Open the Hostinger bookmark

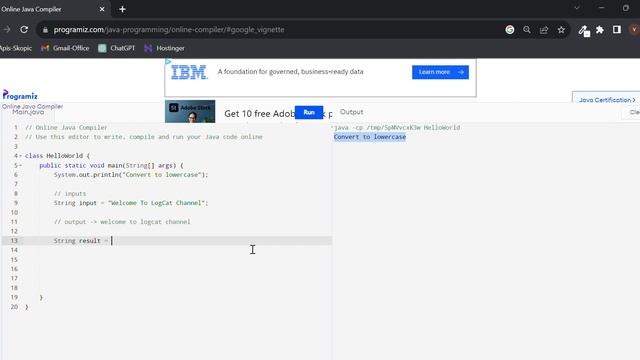(x=164, y=48)
